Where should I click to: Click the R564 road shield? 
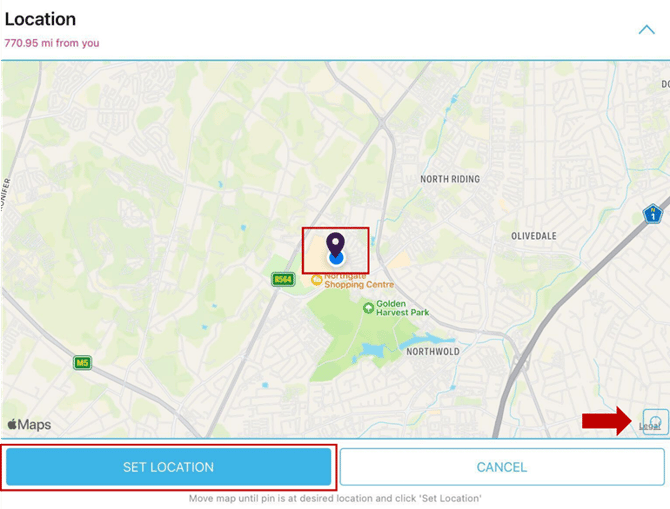[283, 280]
